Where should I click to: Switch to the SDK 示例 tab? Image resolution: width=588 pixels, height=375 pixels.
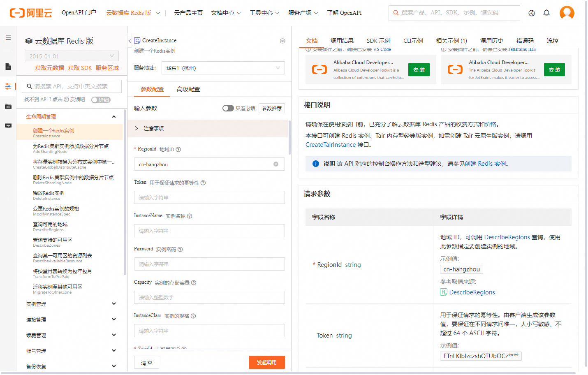point(379,41)
